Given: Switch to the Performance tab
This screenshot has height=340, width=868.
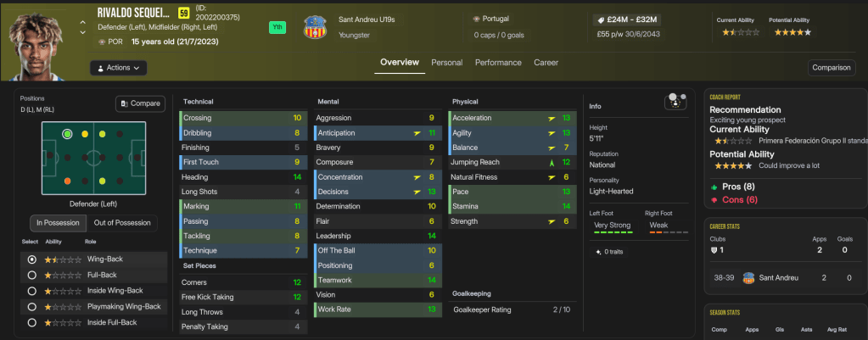Looking at the screenshot, I should point(498,63).
